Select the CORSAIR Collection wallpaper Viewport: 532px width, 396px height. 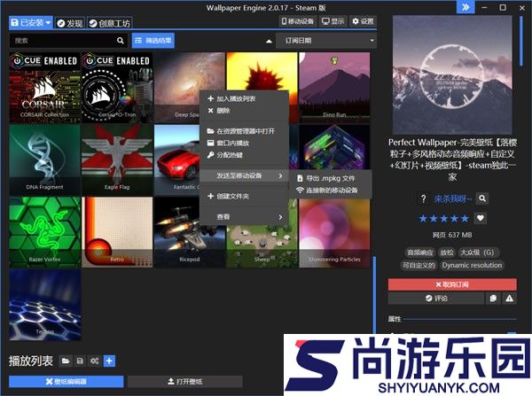(45, 87)
